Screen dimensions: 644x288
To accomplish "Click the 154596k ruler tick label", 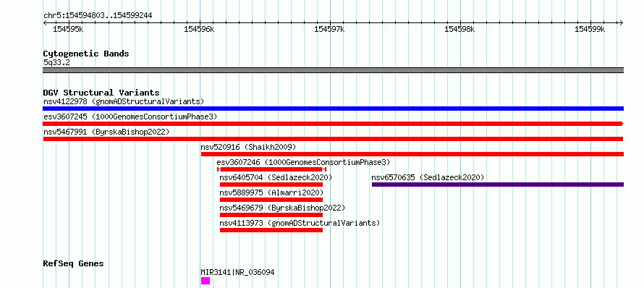I will [199, 29].
